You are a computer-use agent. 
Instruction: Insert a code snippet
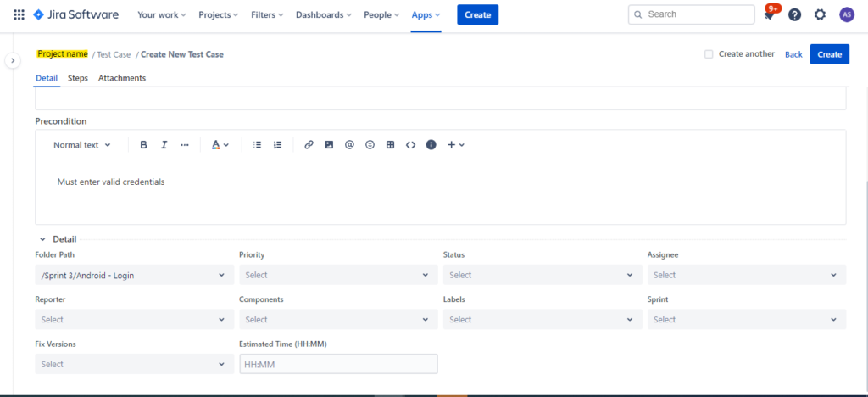pyautogui.click(x=410, y=144)
